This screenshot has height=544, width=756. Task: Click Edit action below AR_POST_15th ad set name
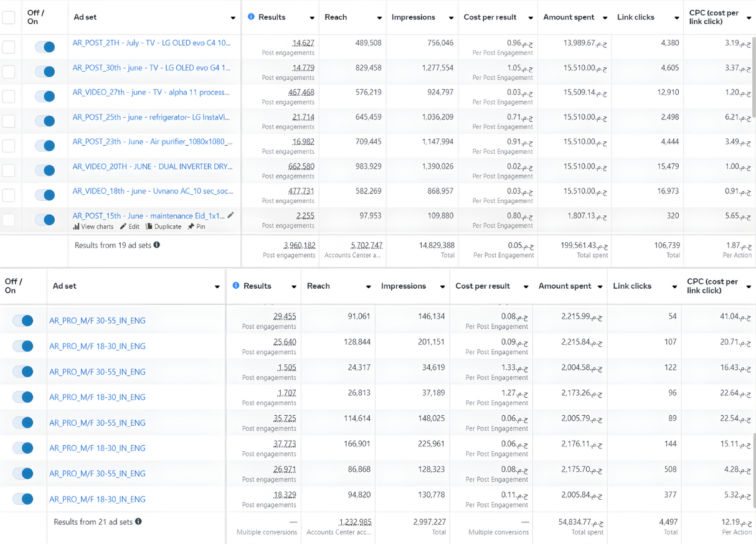point(130,227)
